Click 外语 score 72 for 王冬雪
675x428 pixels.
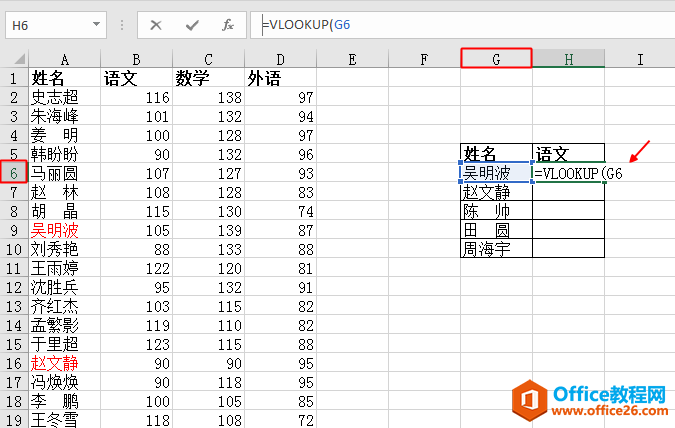[280, 420]
